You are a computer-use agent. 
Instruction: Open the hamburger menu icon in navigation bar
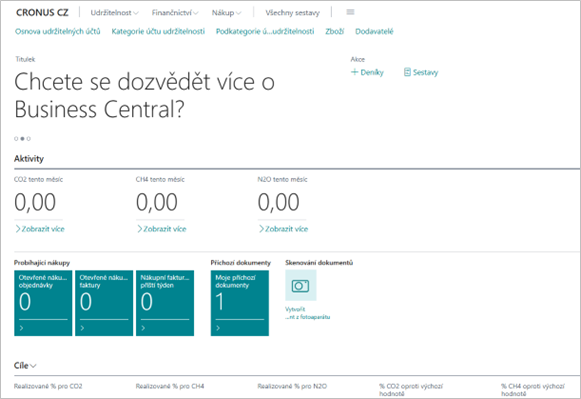point(350,12)
